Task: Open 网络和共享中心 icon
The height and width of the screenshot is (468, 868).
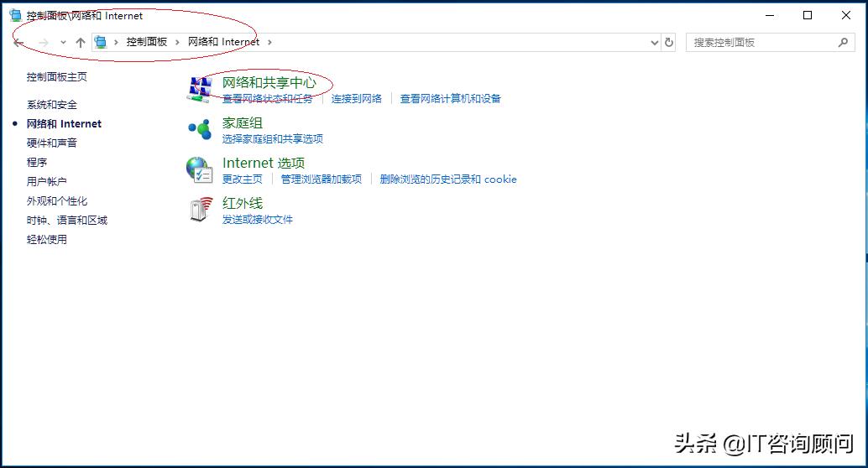Action: tap(199, 89)
